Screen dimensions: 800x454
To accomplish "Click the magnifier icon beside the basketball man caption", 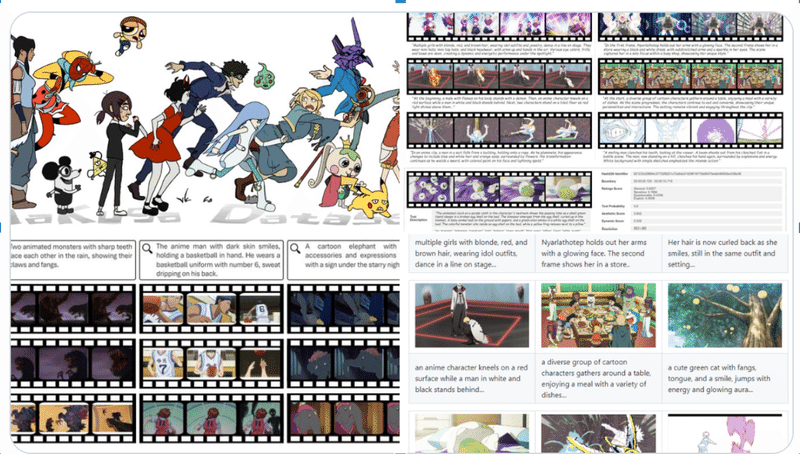I will pyautogui.click(x=147, y=248).
